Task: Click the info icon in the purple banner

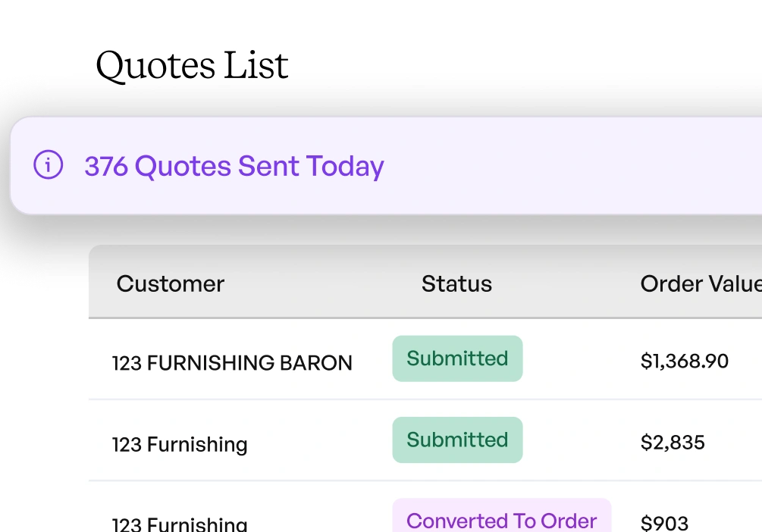Action: (x=48, y=165)
